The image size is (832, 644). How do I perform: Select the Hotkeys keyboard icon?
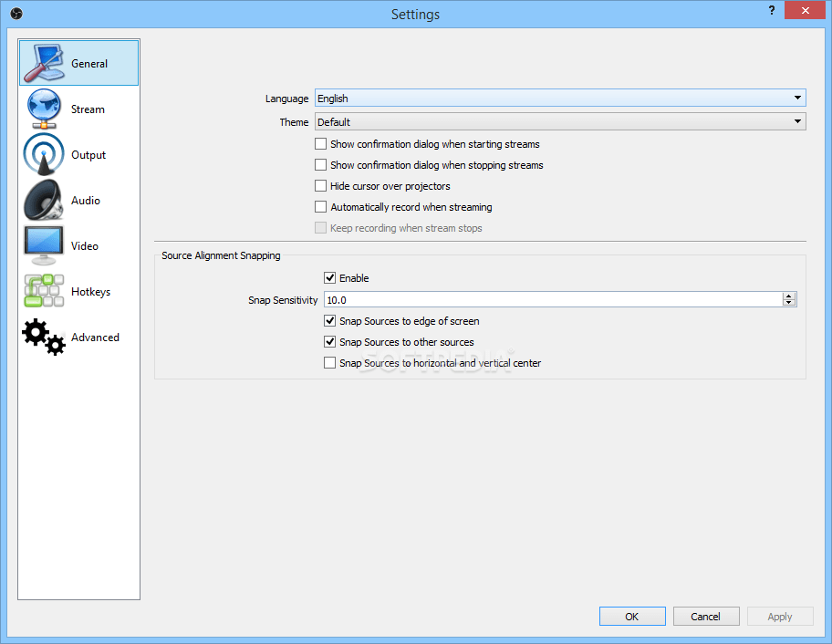click(x=44, y=291)
